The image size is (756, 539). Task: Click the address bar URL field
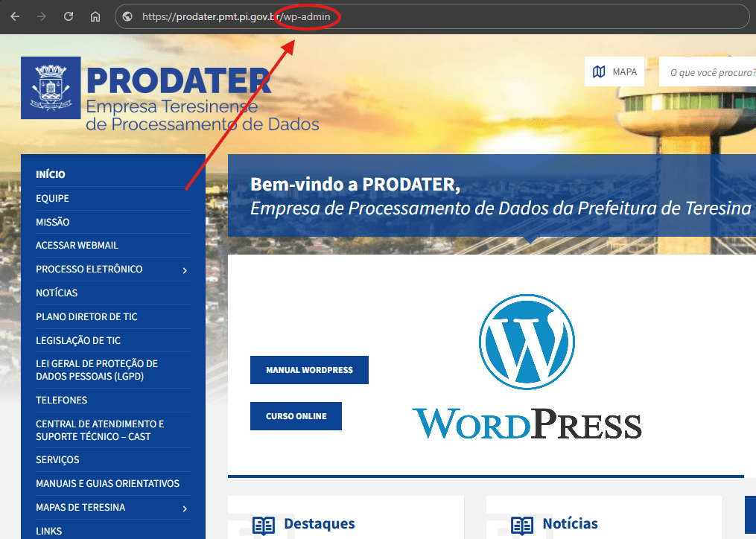tap(432, 16)
